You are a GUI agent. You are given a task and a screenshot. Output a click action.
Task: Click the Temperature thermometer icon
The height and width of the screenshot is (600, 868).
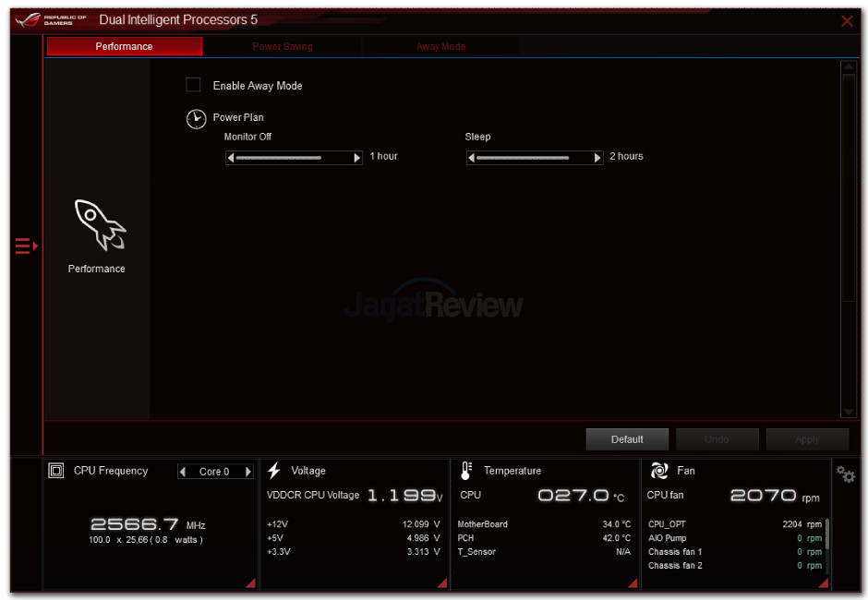tap(466, 471)
